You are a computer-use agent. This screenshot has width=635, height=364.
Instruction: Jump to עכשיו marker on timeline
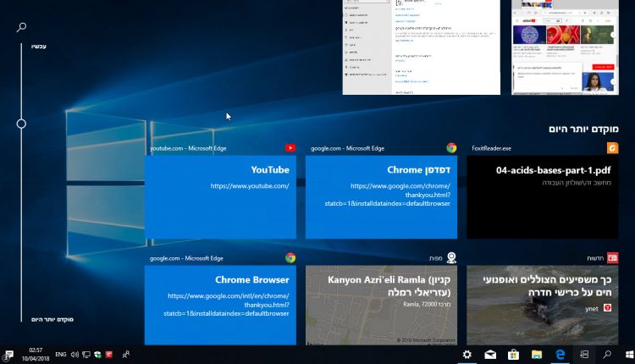39,47
